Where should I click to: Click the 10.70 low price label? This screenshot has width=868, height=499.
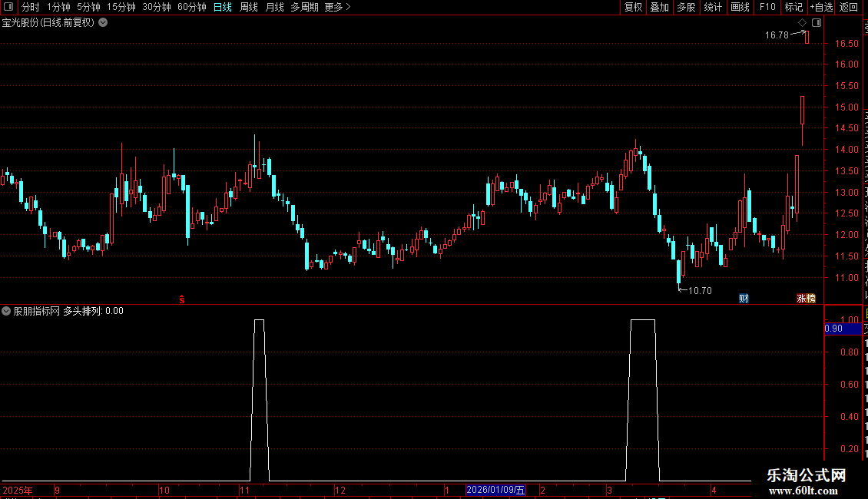coord(700,290)
